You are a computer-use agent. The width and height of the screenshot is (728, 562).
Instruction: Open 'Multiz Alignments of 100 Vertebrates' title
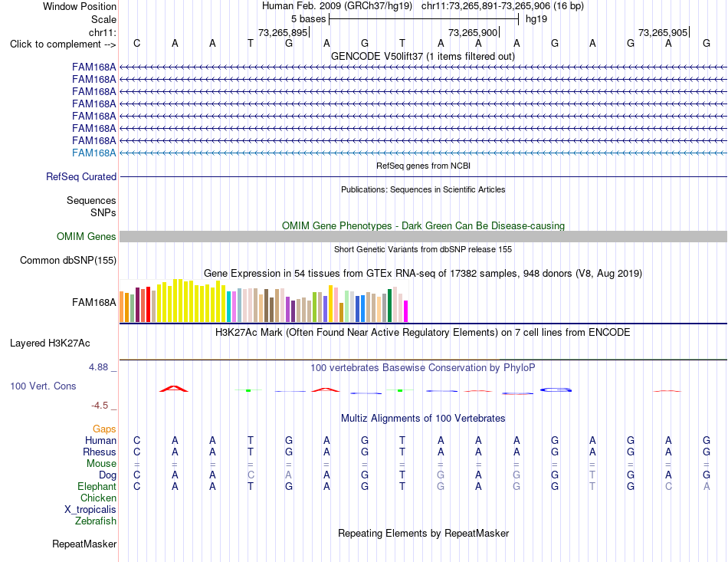point(423,419)
